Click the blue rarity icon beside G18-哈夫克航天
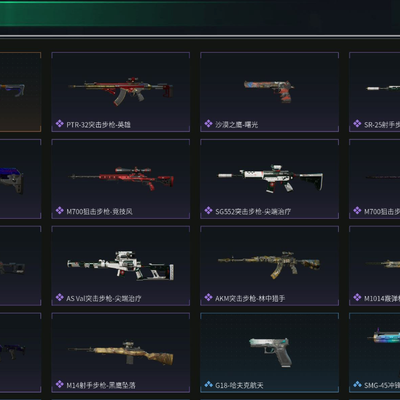Image resolution: width=400 pixels, height=400 pixels. click(208, 385)
